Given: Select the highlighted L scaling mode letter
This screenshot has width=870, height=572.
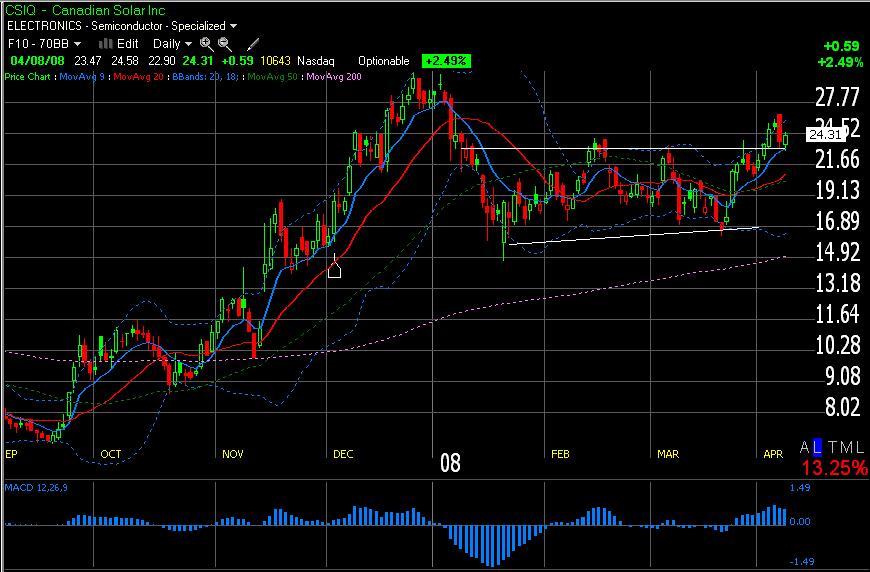Looking at the screenshot, I should (x=817, y=447).
